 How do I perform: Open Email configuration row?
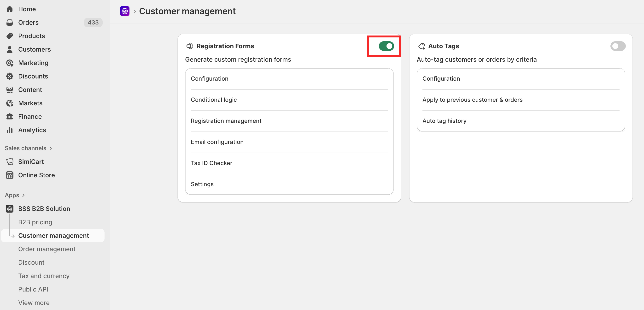217,142
